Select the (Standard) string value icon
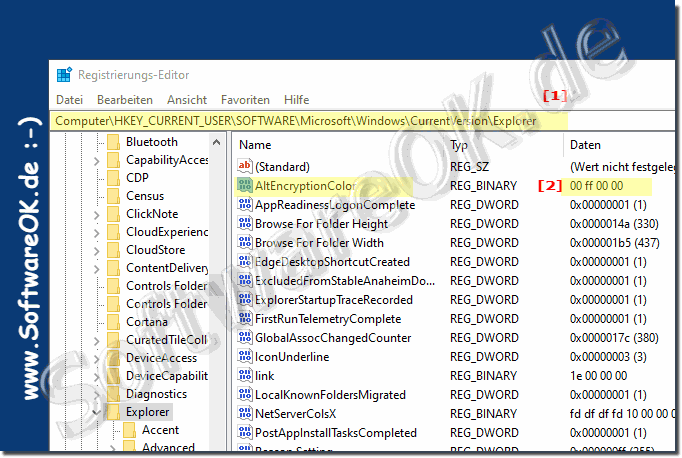 (245, 167)
